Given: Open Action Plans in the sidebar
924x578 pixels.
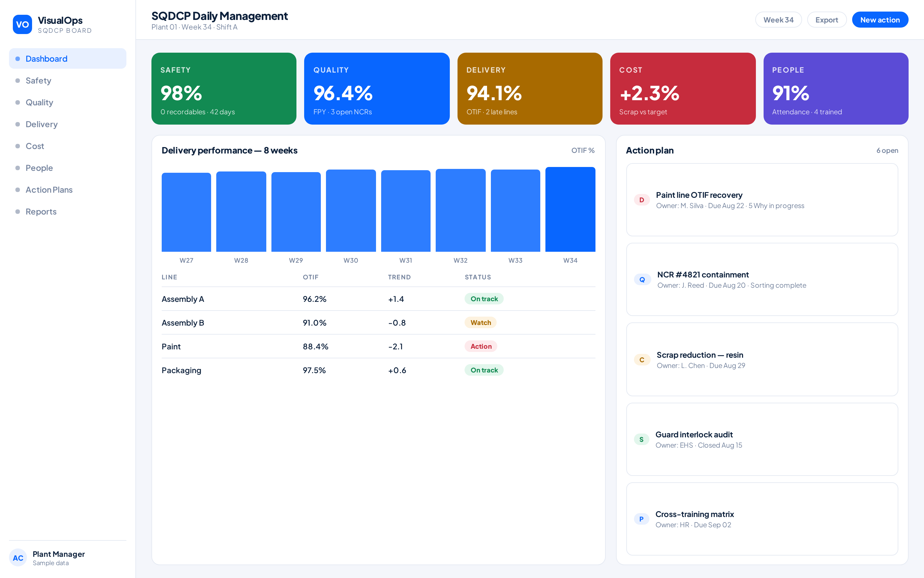Looking at the screenshot, I should 68,189.
